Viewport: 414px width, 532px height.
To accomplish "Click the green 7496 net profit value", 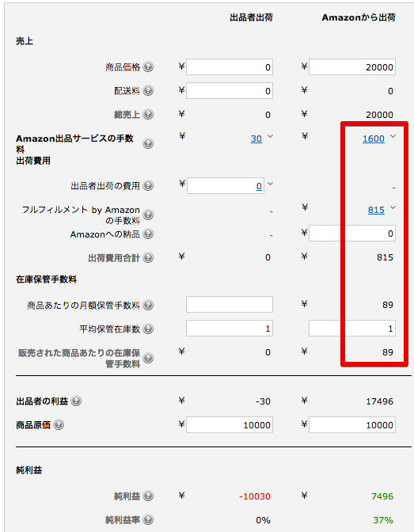I will coord(382,496).
